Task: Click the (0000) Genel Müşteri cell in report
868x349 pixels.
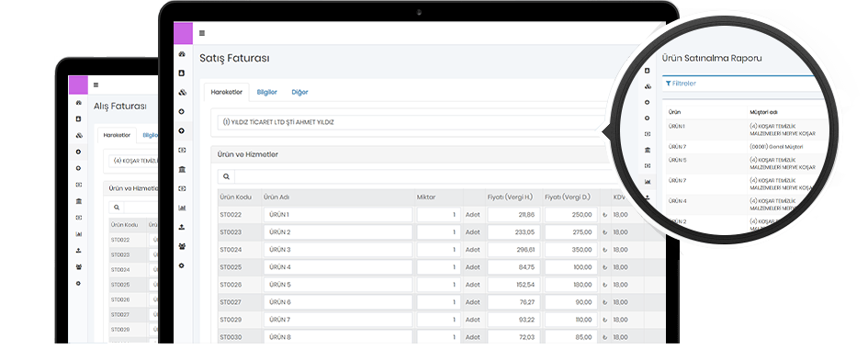Action: [776, 148]
